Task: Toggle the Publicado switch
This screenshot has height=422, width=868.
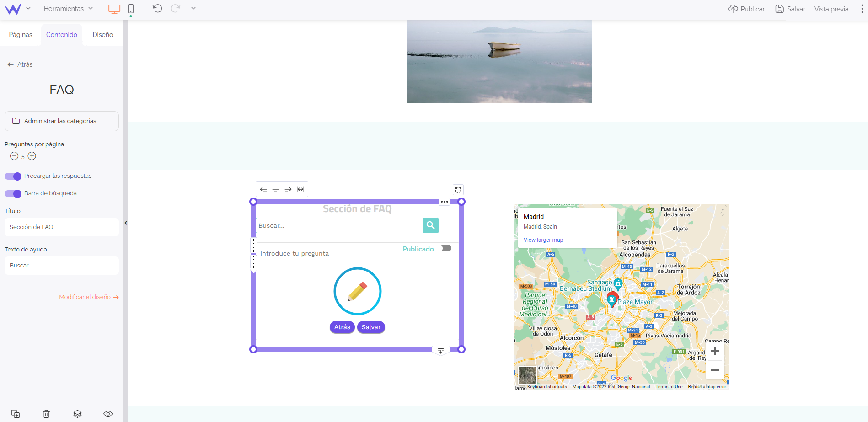Action: [x=446, y=248]
